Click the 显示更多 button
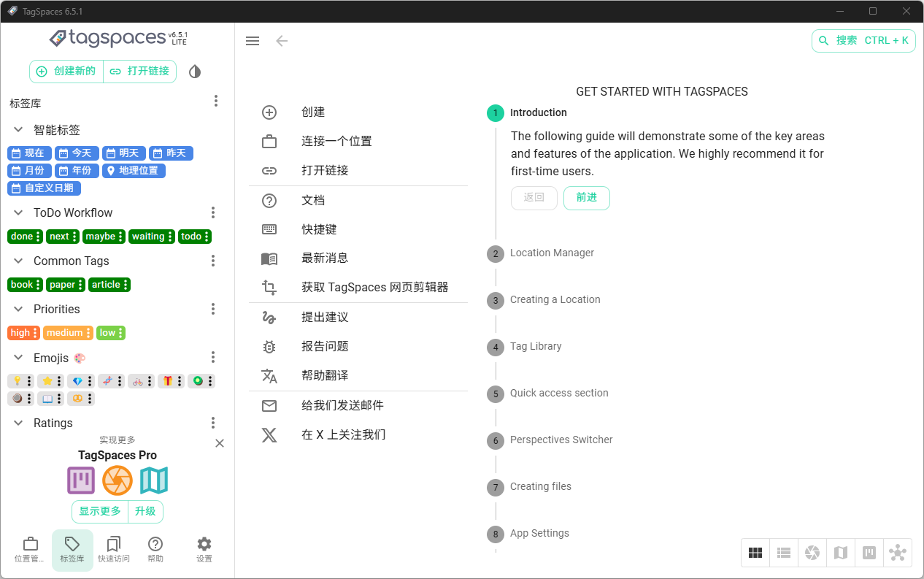Image resolution: width=924 pixels, height=579 pixels. point(100,512)
